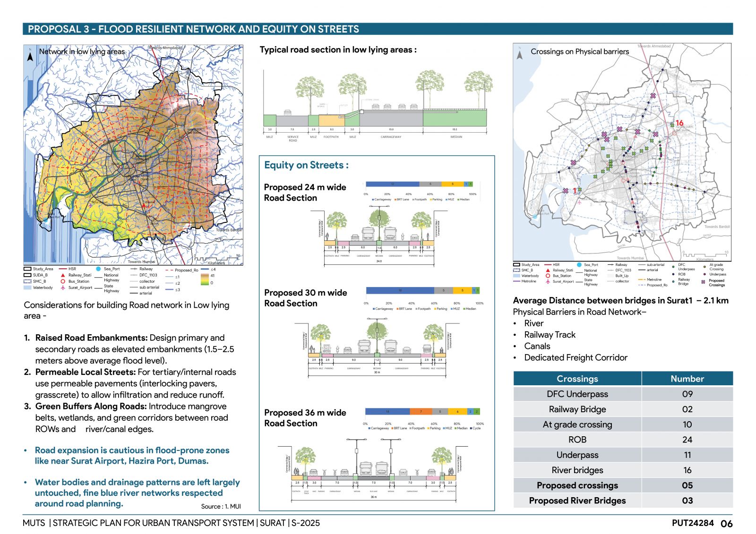The image size is (756, 534).
Task: Click Study_Area rectangle symbol in Network map legend
Action: point(27,269)
